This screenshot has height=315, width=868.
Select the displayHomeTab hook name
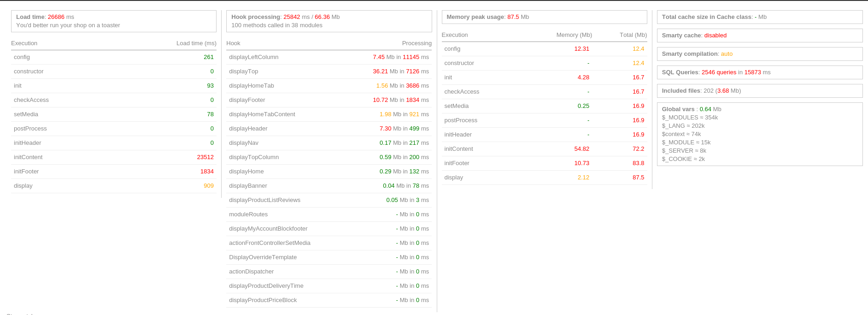pos(251,86)
